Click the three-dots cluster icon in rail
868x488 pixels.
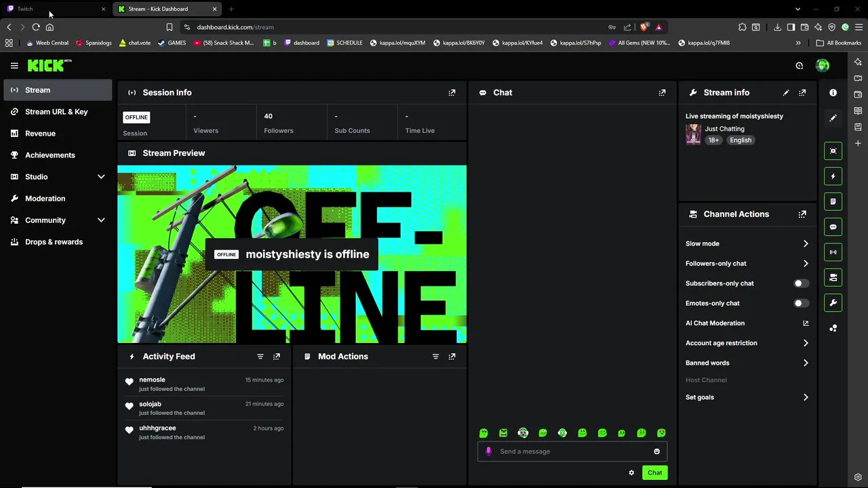tap(833, 328)
